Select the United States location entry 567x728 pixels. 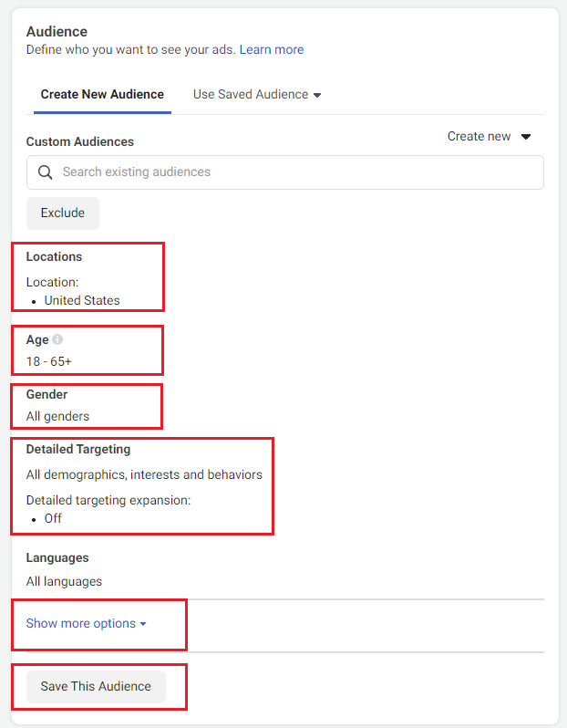click(82, 300)
